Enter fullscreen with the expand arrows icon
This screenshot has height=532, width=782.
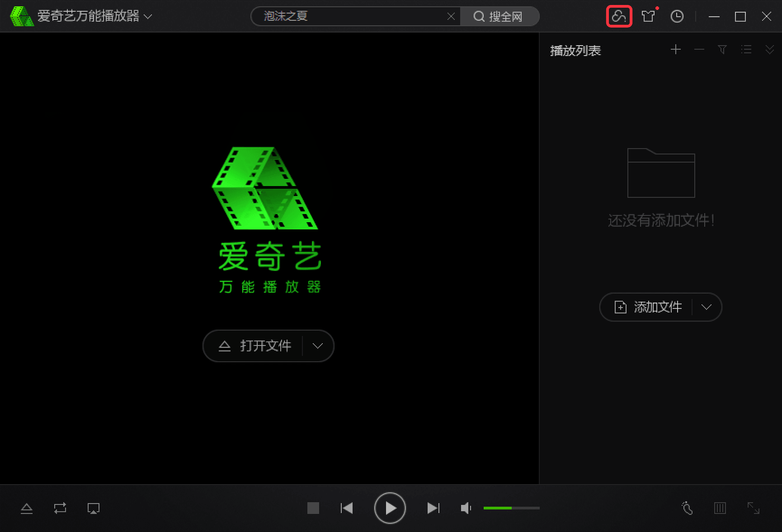tap(754, 508)
